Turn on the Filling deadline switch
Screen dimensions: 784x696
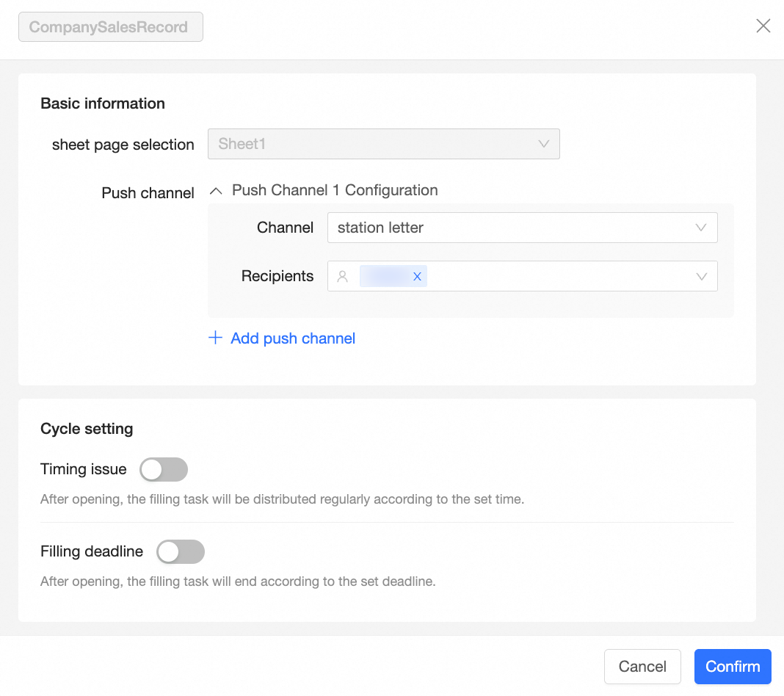(181, 552)
